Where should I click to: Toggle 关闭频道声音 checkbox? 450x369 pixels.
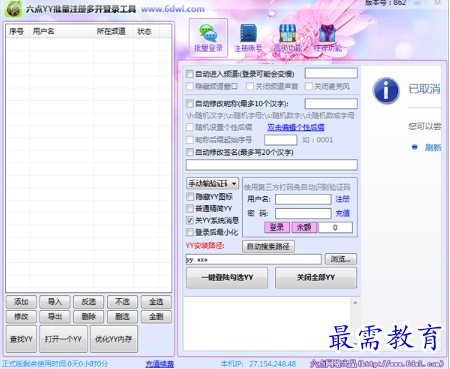click(250, 86)
